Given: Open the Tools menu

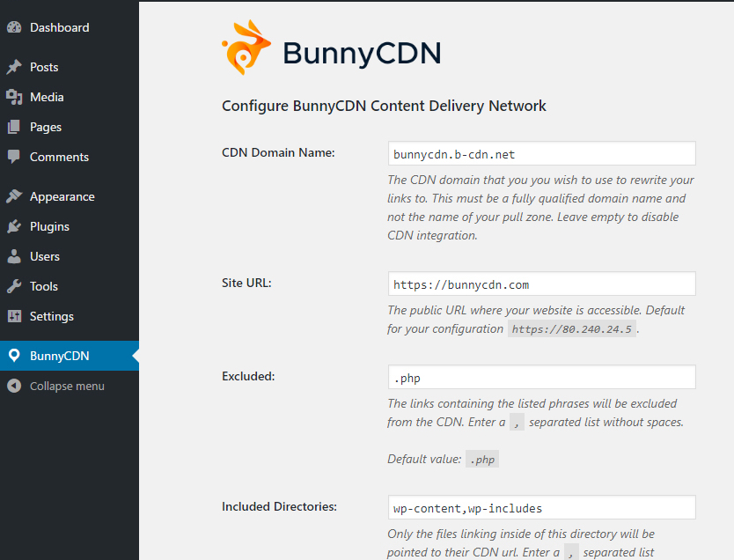Looking at the screenshot, I should [x=70, y=286].
